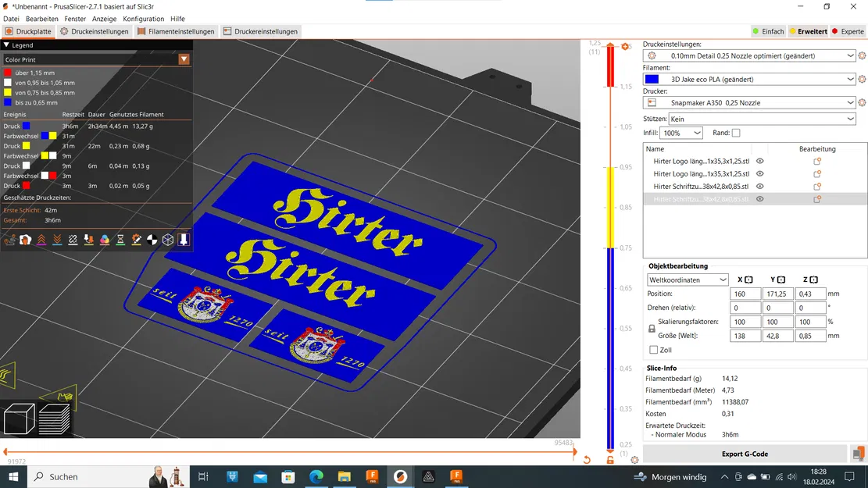Open the Hilfe menu
Viewport: 868px width, 488px height.
pyautogui.click(x=177, y=19)
